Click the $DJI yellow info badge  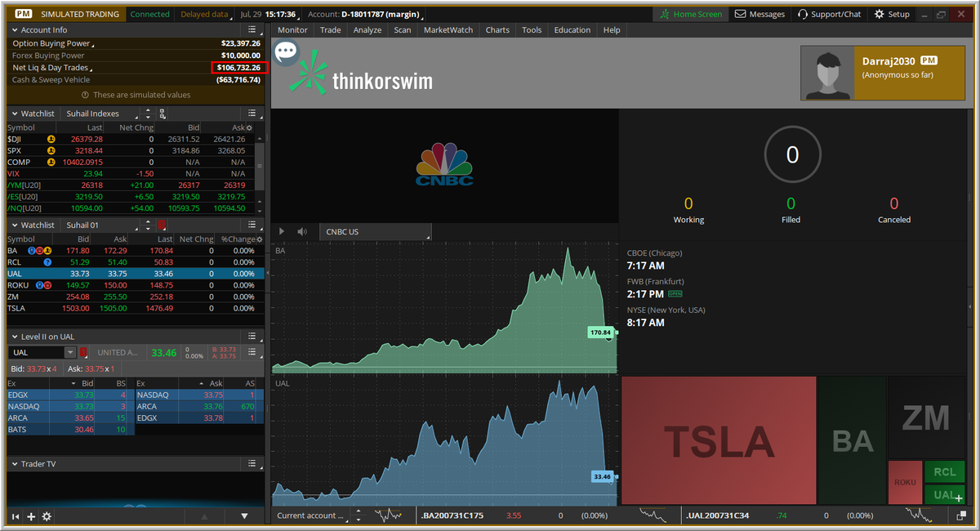click(x=51, y=139)
